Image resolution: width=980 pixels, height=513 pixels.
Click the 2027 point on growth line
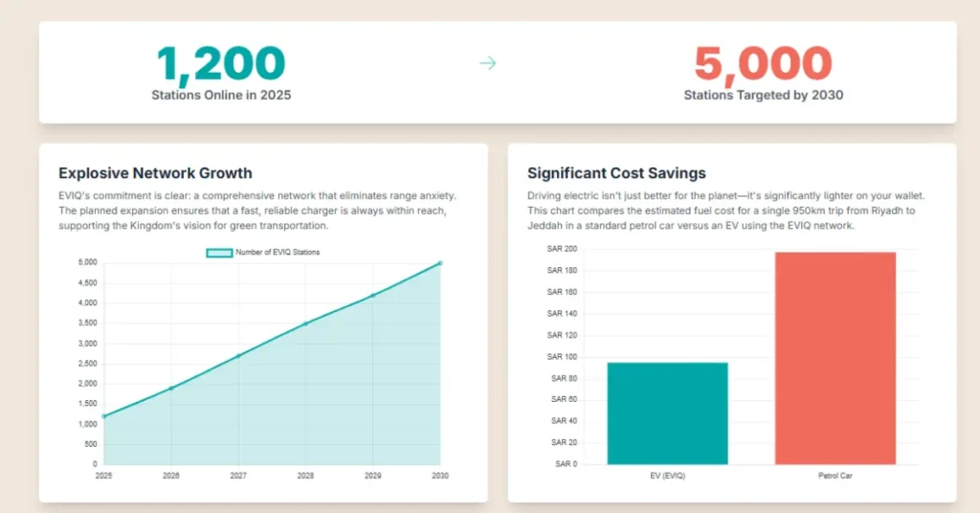(238, 355)
